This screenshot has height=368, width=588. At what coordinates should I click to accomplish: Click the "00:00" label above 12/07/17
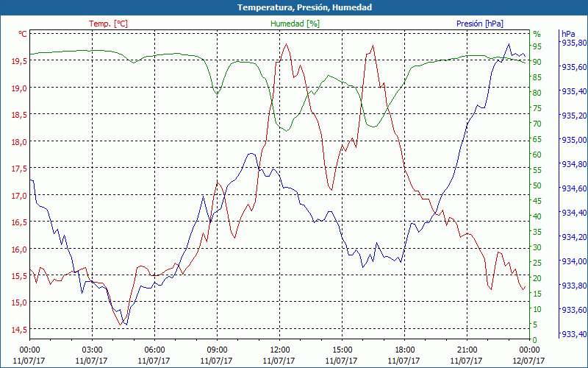(x=529, y=350)
